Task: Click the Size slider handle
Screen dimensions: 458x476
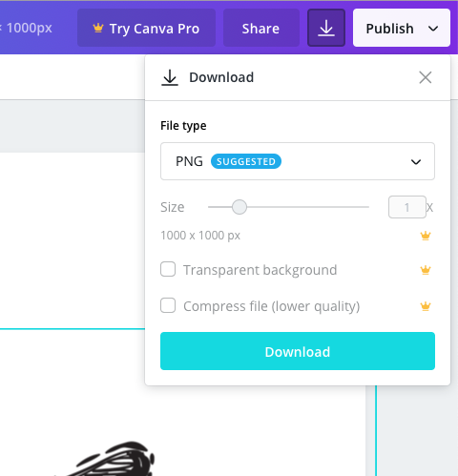Action: click(x=239, y=207)
